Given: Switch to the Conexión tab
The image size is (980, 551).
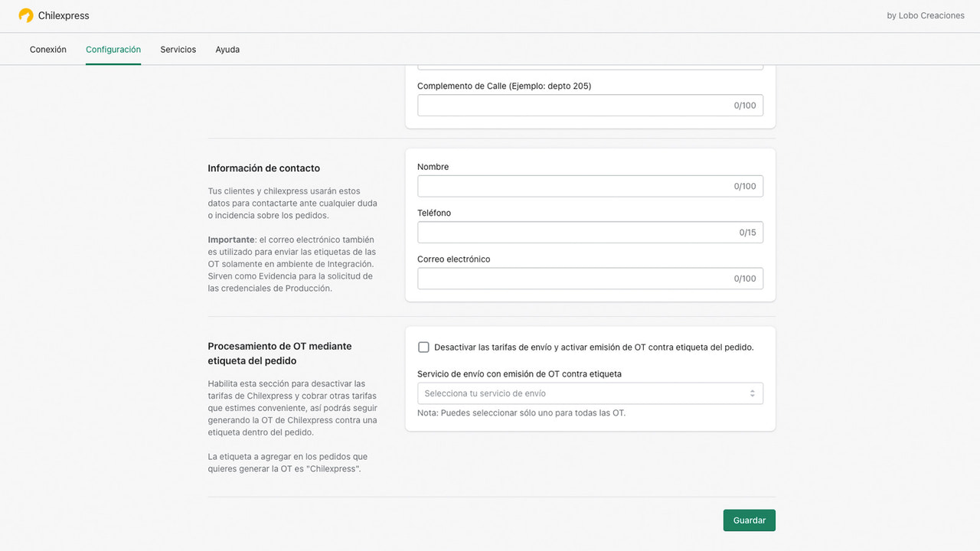Looking at the screenshot, I should tap(47, 49).
